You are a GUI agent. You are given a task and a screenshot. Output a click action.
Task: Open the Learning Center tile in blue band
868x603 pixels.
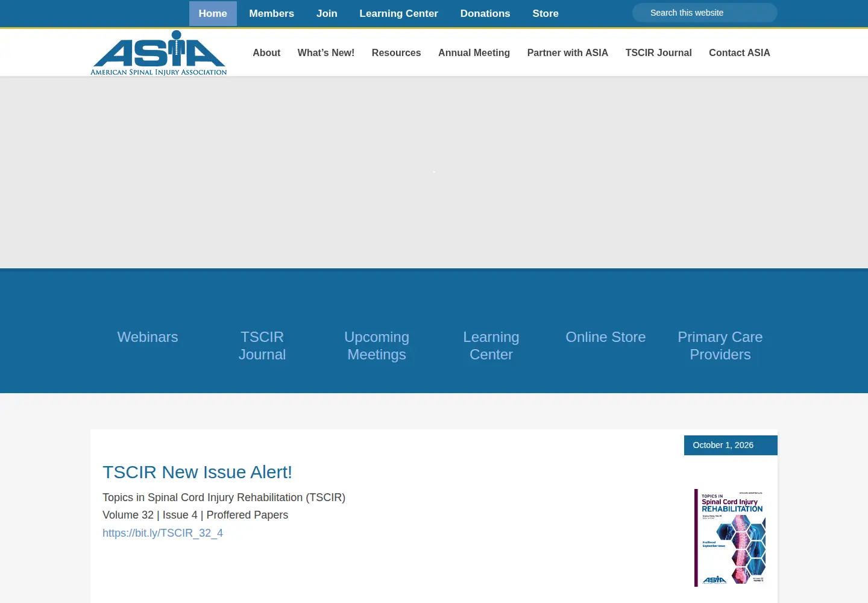(x=491, y=346)
